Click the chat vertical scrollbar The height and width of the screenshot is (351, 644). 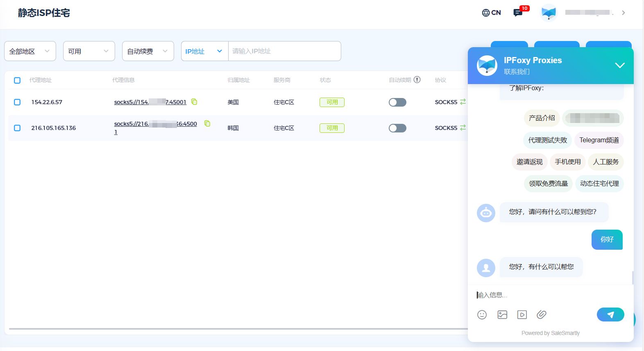[x=633, y=277]
